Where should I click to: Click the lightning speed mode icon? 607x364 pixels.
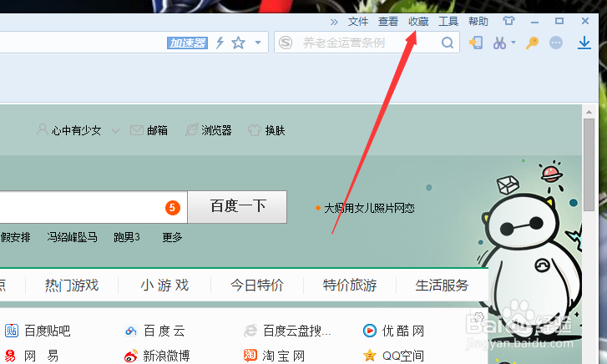220,43
